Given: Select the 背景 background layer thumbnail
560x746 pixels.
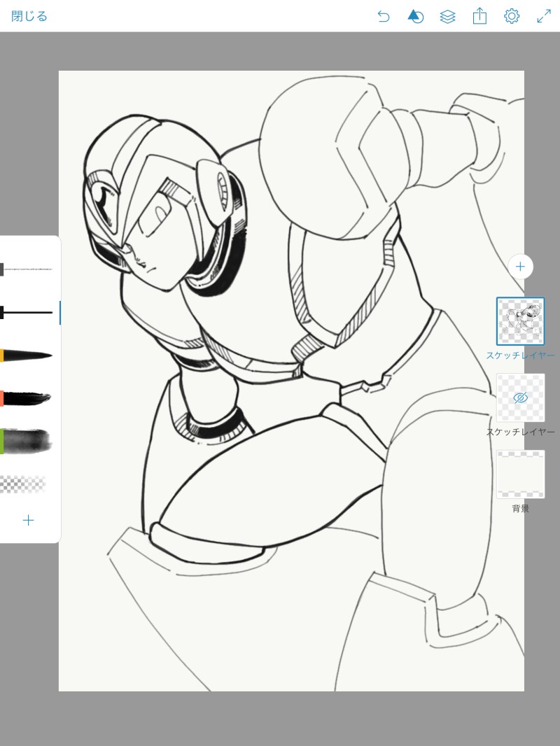Looking at the screenshot, I should click(521, 474).
